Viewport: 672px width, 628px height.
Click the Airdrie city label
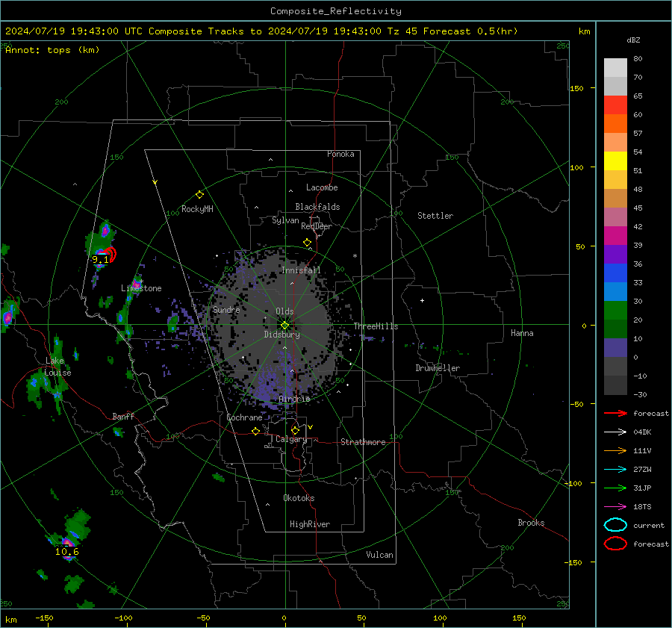[x=294, y=399]
